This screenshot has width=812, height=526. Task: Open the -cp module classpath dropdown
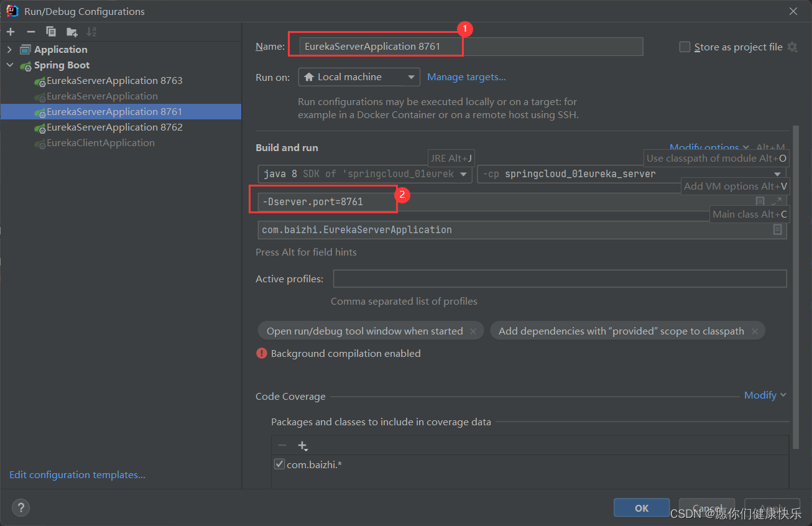[632, 174]
